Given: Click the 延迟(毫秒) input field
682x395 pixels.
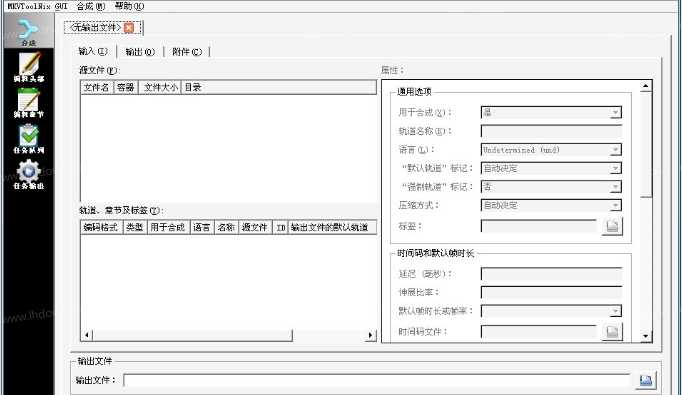Looking at the screenshot, I should pyautogui.click(x=551, y=274).
